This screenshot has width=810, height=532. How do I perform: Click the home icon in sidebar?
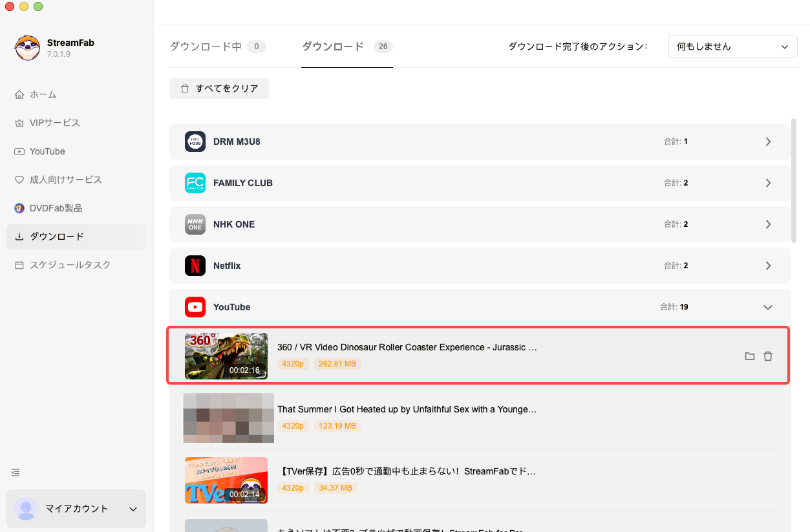point(19,94)
